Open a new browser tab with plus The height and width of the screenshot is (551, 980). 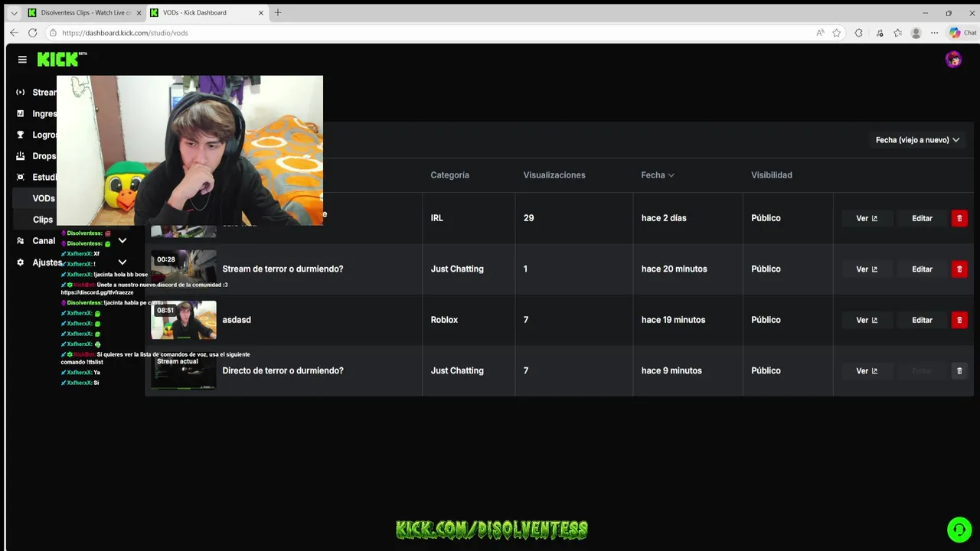pos(278,12)
